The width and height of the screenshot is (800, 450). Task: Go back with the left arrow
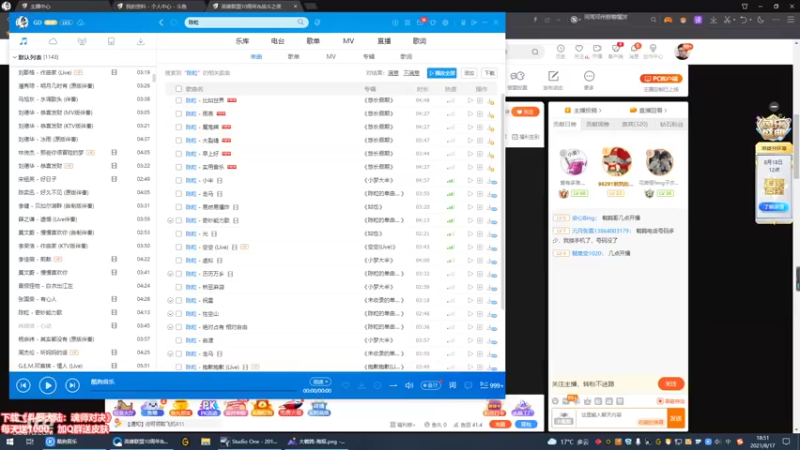[161, 22]
